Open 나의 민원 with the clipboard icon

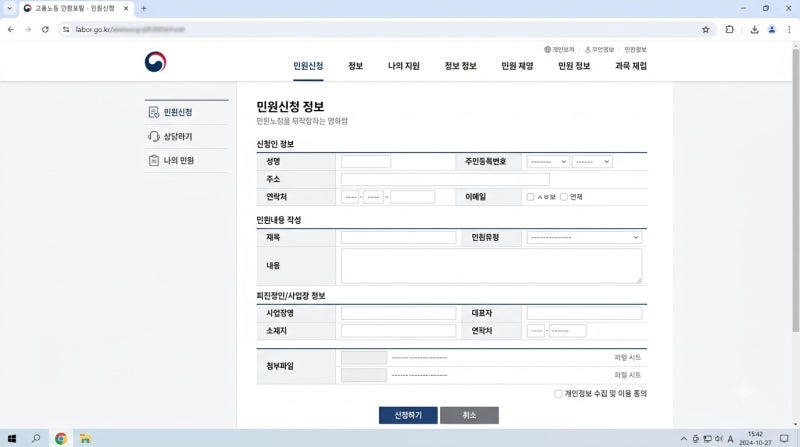(x=171, y=160)
